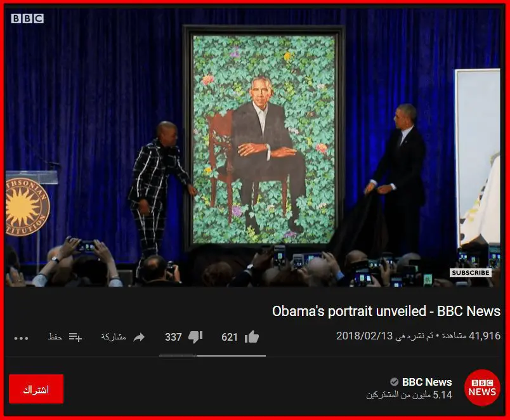Click the video title Obama's portrait unveiled
510x420 pixels.
(x=386, y=312)
